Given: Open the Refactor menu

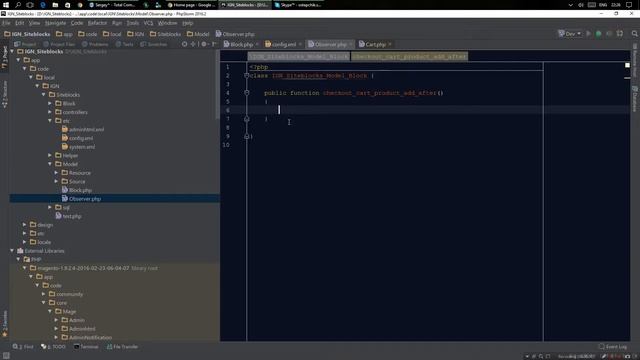Looking at the screenshot, I should pyautogui.click(x=97, y=23).
